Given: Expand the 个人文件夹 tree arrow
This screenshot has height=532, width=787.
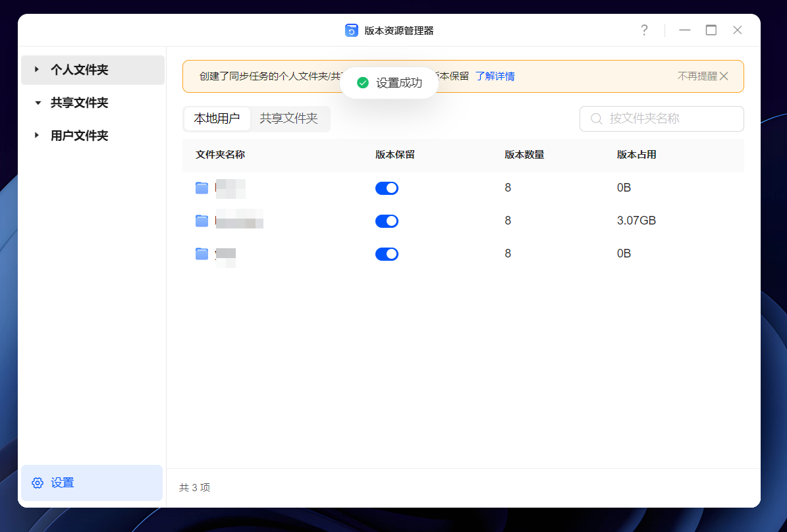Looking at the screenshot, I should coord(37,69).
